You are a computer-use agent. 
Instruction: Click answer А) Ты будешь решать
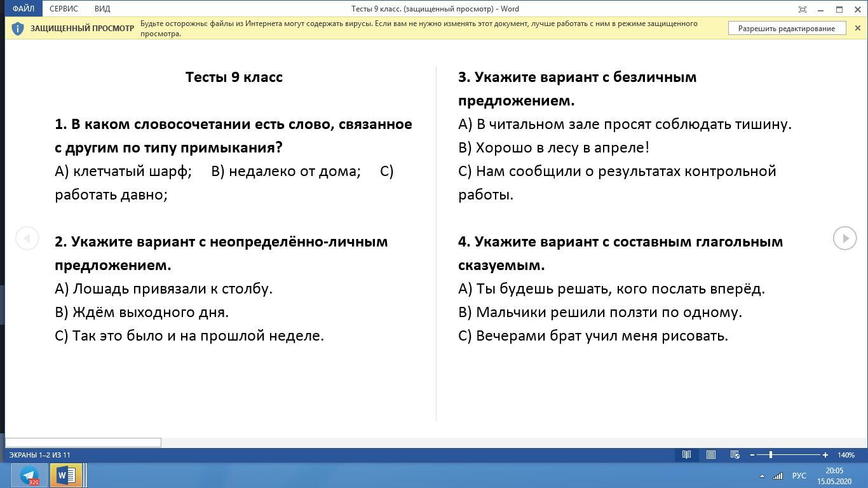click(612, 288)
